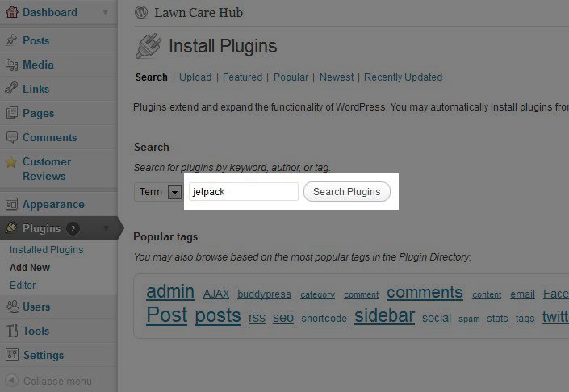Browse the sidebar popular tag
This screenshot has width=569, height=392.
(384, 315)
